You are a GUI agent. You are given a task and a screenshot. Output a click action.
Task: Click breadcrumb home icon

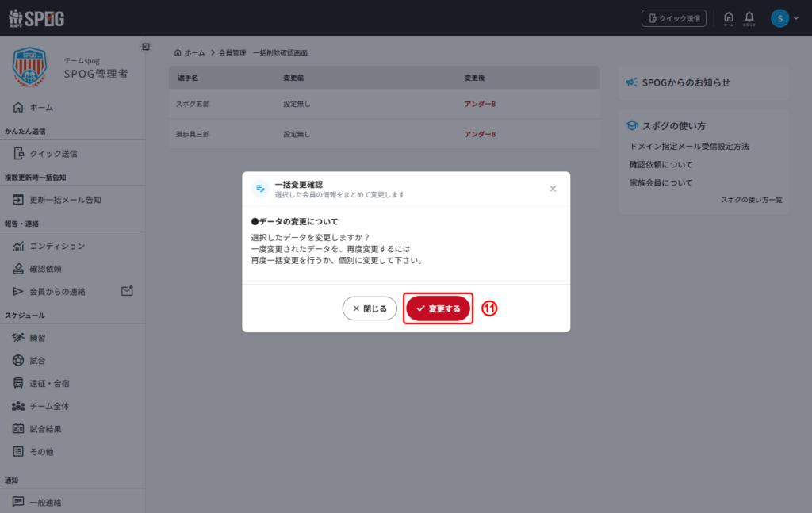coord(178,53)
